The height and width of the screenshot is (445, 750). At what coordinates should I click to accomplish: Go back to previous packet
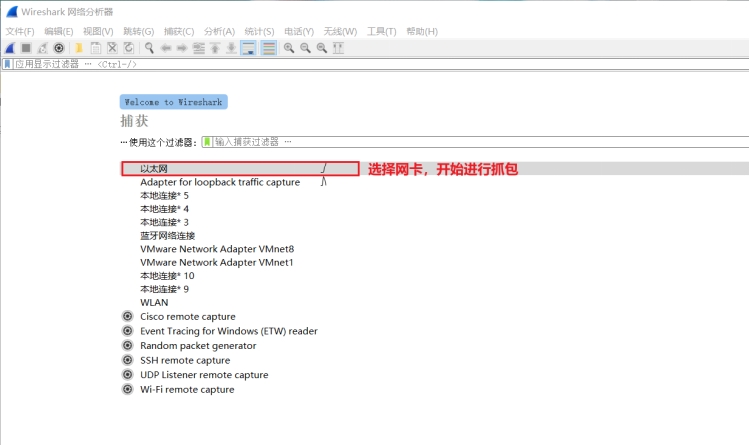(166, 48)
